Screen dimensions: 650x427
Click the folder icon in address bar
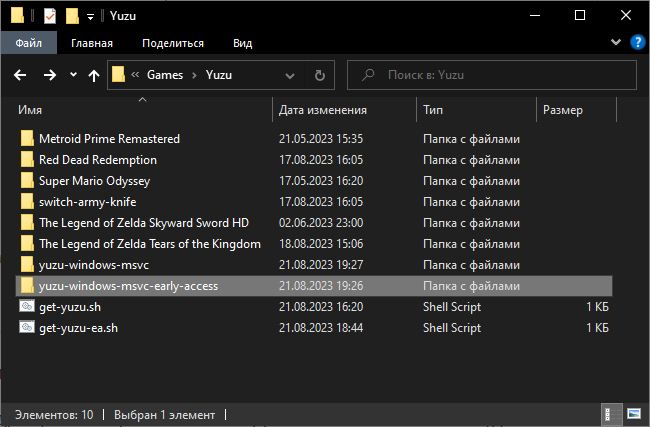(x=118, y=75)
